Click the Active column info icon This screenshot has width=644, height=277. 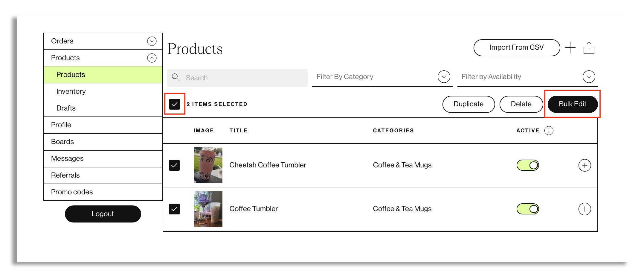(549, 131)
